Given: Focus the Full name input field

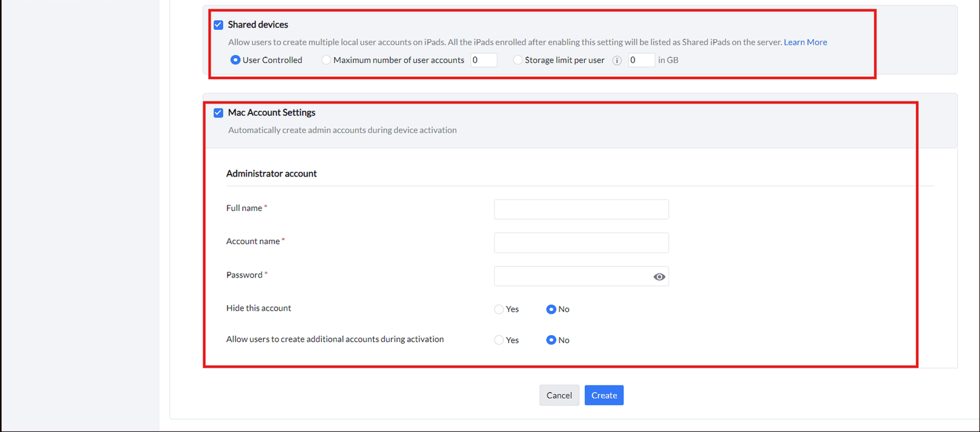Looking at the screenshot, I should point(581,209).
